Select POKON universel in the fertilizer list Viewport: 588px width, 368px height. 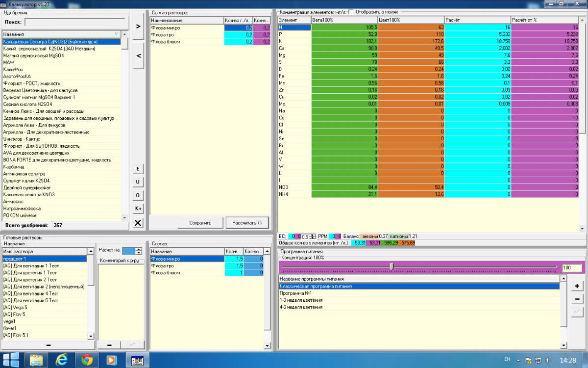(61, 215)
